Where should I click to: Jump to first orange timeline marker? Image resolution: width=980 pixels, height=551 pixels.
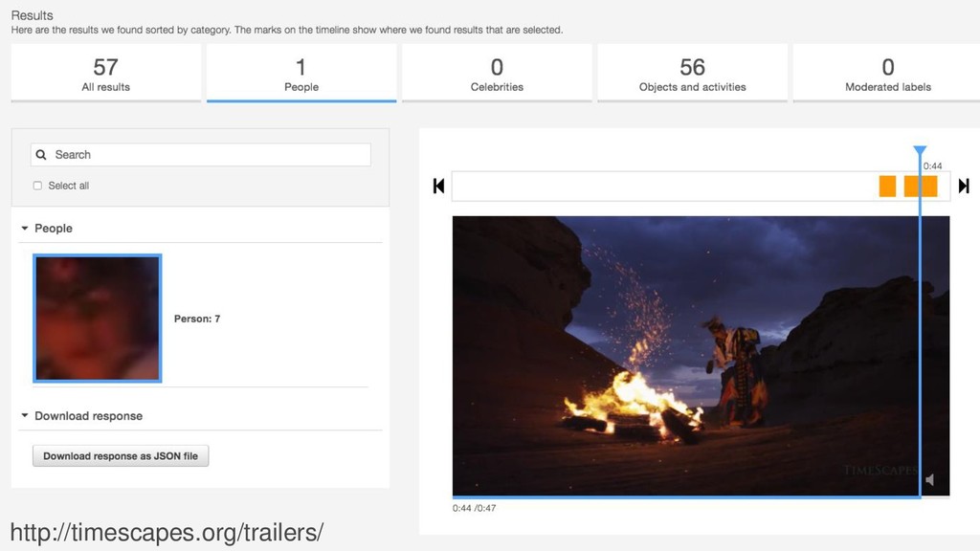click(x=887, y=187)
